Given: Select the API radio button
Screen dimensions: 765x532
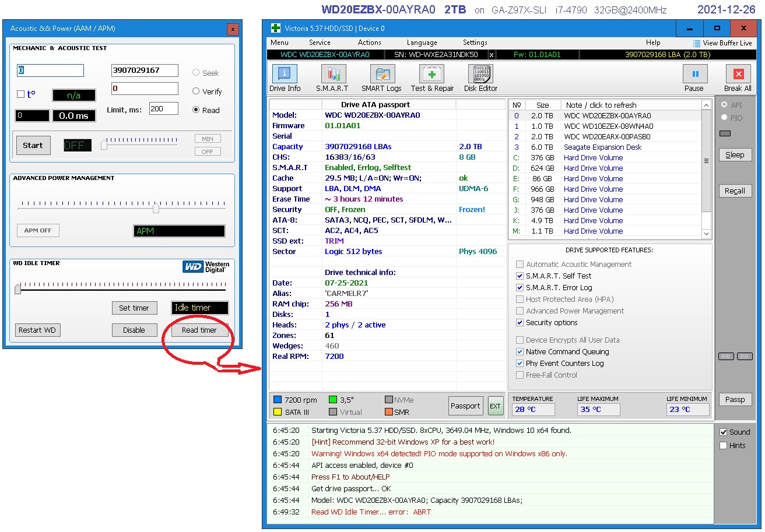Looking at the screenshot, I should coord(724,105).
